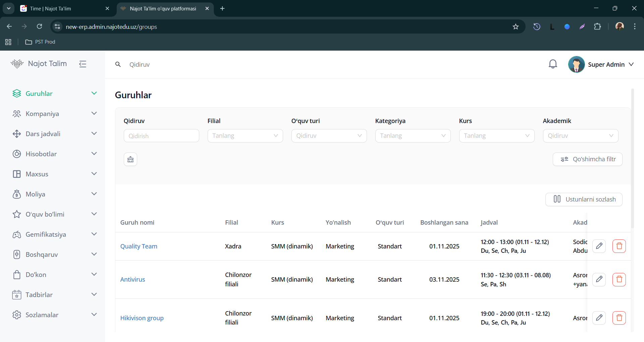
Task: Bookmark this page with the star icon
Action: [x=516, y=27]
